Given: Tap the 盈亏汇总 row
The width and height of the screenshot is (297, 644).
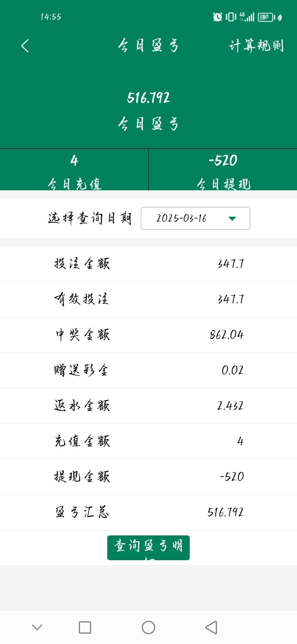Looking at the screenshot, I should (148, 512).
